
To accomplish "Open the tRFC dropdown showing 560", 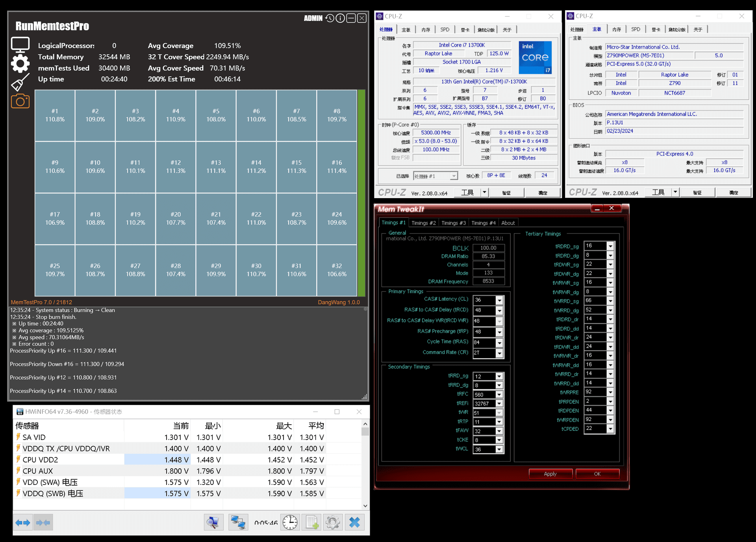I will [x=499, y=395].
